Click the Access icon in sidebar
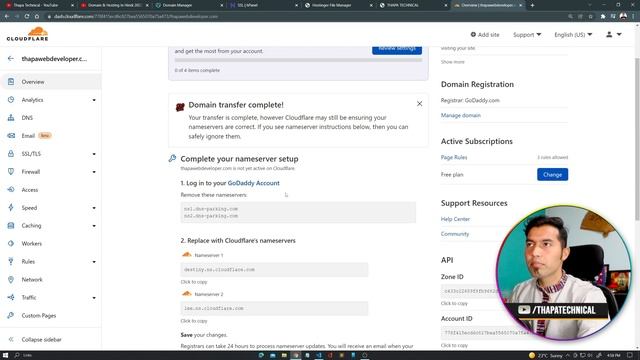Viewport: 640px width, 360px height. click(11, 189)
